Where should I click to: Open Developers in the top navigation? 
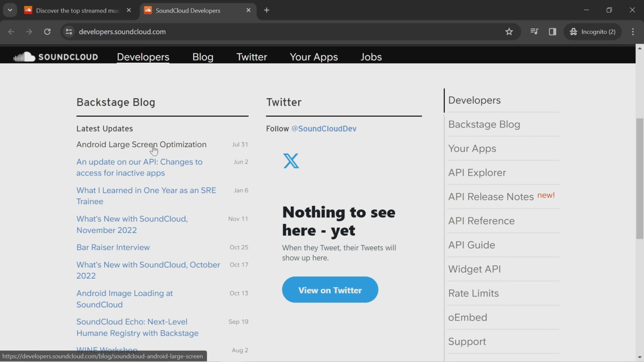pos(143,57)
